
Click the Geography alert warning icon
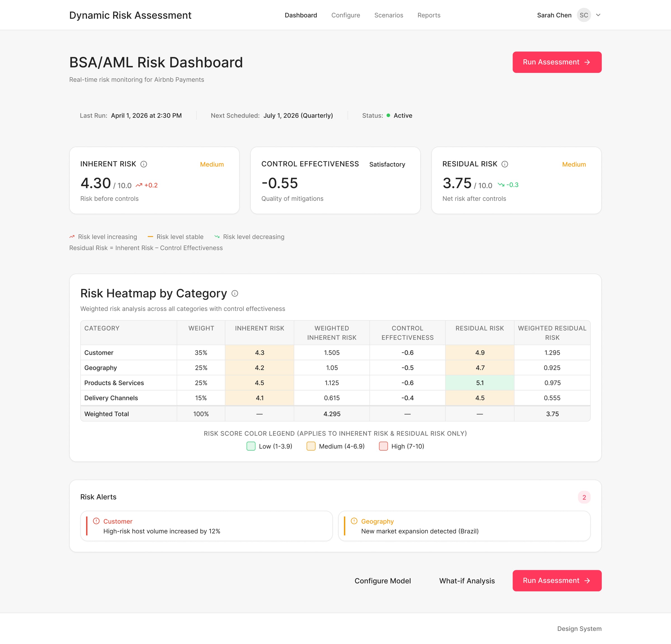[x=354, y=521]
